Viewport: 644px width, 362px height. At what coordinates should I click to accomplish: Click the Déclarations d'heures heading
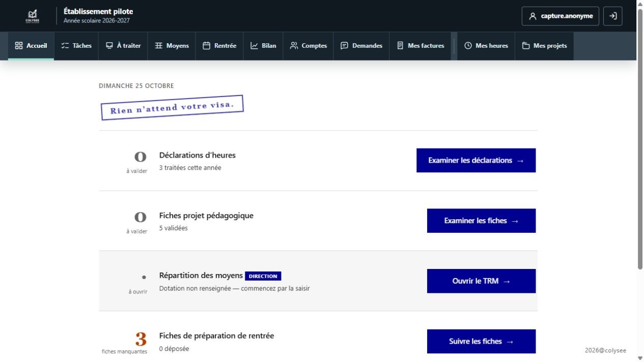click(x=198, y=155)
